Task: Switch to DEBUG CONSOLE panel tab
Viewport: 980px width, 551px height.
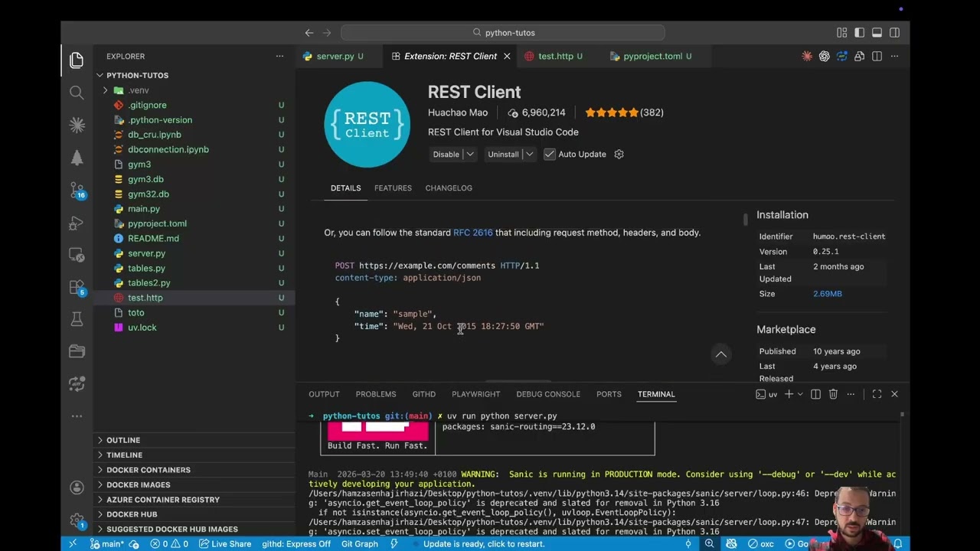Action: [x=548, y=394]
